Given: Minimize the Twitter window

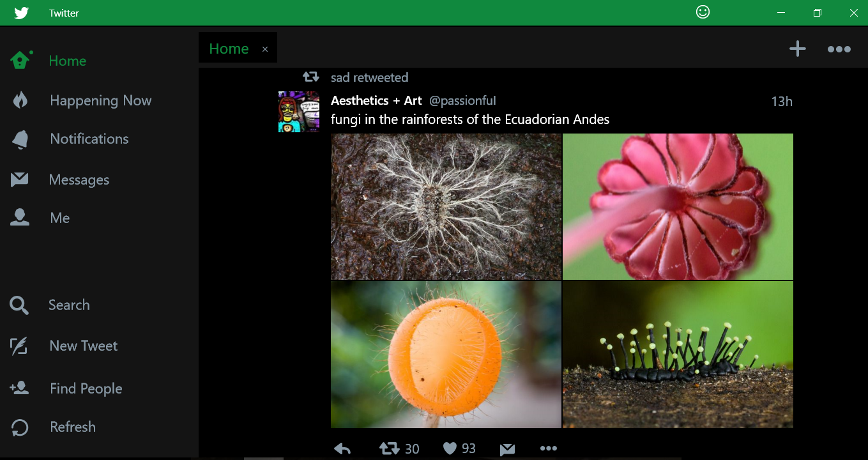Looking at the screenshot, I should pos(780,13).
